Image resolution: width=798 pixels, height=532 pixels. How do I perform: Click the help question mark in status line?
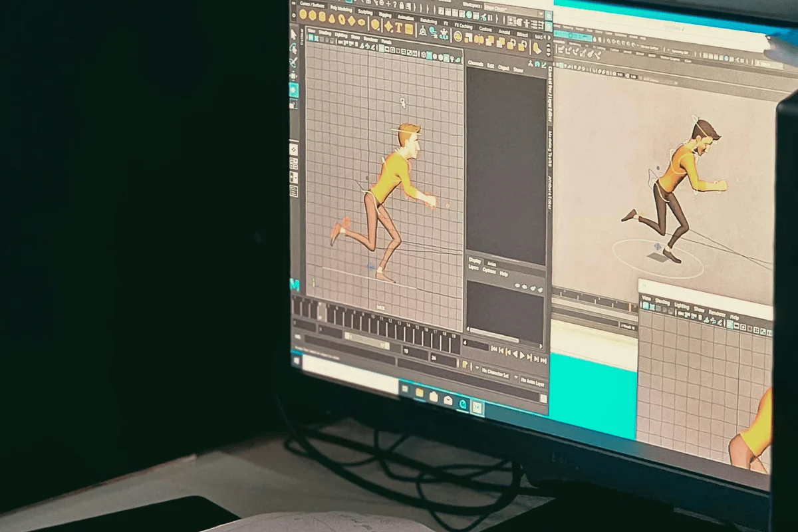click(x=394, y=4)
